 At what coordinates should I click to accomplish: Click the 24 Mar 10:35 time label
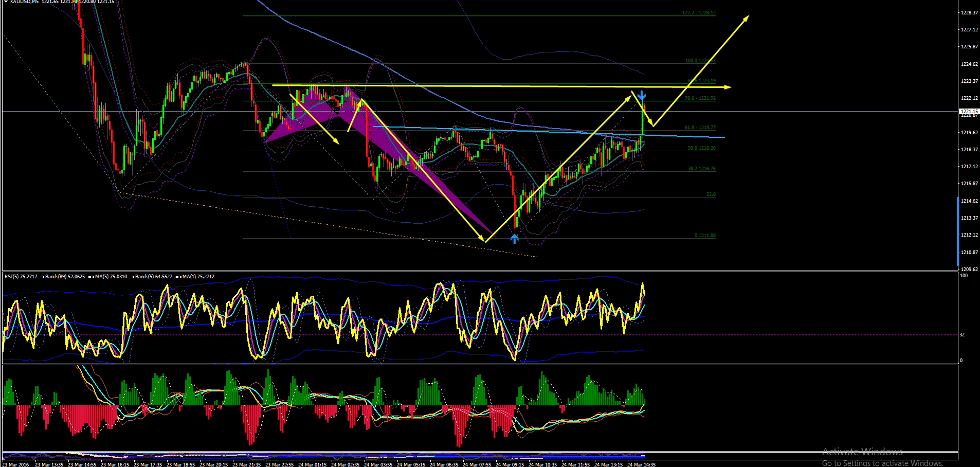(x=542, y=464)
